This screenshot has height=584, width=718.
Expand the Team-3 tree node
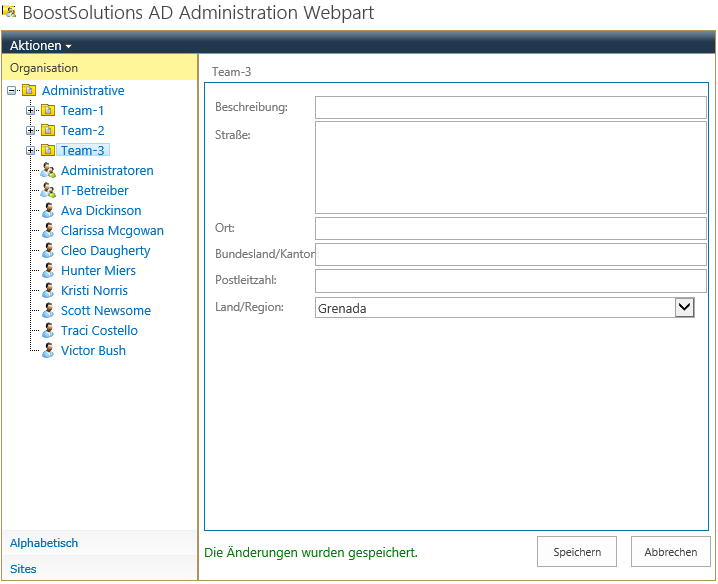[x=30, y=151]
